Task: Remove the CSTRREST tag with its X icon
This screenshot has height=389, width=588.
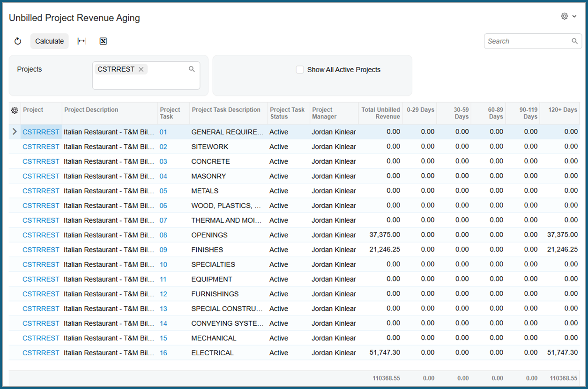Action: coord(141,69)
